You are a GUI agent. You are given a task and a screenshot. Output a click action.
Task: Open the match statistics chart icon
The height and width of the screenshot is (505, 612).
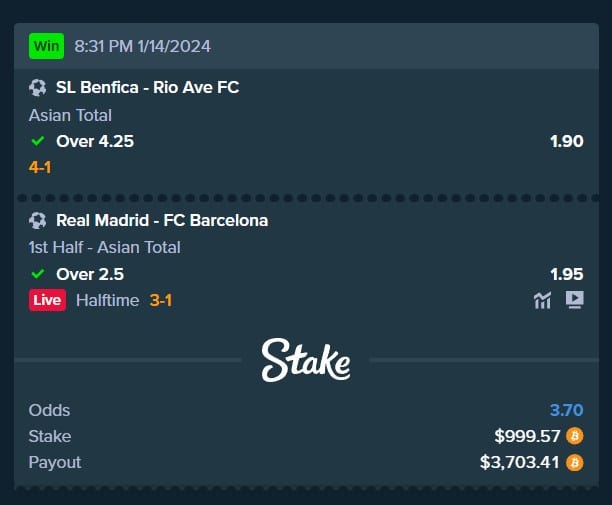(x=543, y=300)
